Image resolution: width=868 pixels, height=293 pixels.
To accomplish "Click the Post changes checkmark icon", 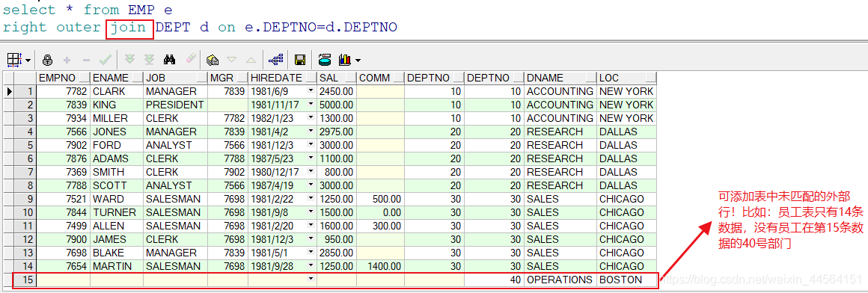I will click(x=106, y=59).
